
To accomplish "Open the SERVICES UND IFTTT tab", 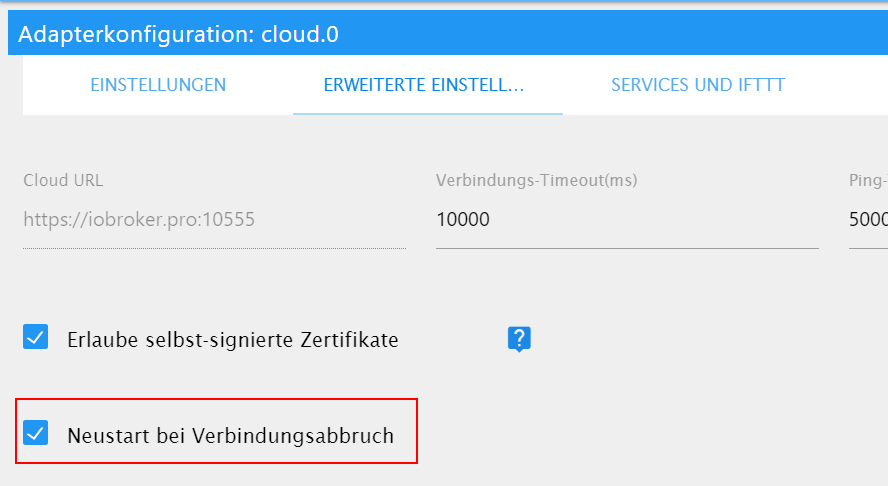I will pyautogui.click(x=698, y=85).
